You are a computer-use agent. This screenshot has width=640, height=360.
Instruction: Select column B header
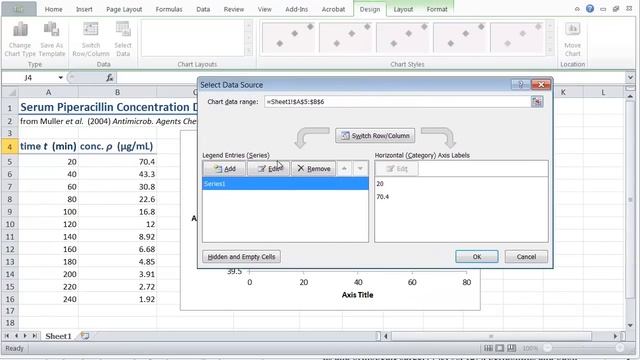[x=117, y=92]
